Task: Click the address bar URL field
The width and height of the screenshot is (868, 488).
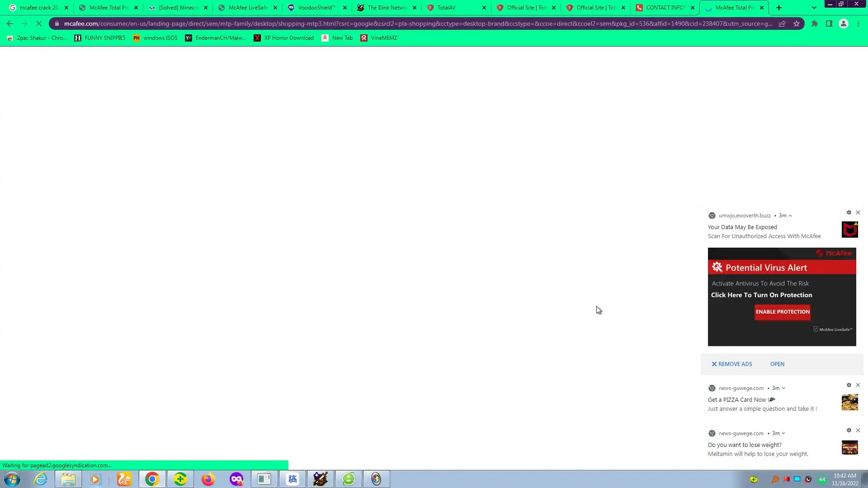Action: (416, 23)
